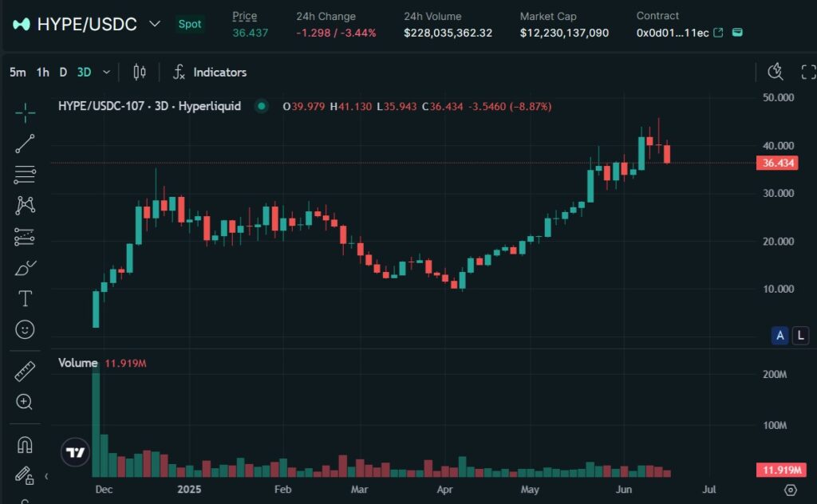Image resolution: width=817 pixels, height=504 pixels.
Task: Click contract address 0x0d01...11ec
Action: click(672, 33)
